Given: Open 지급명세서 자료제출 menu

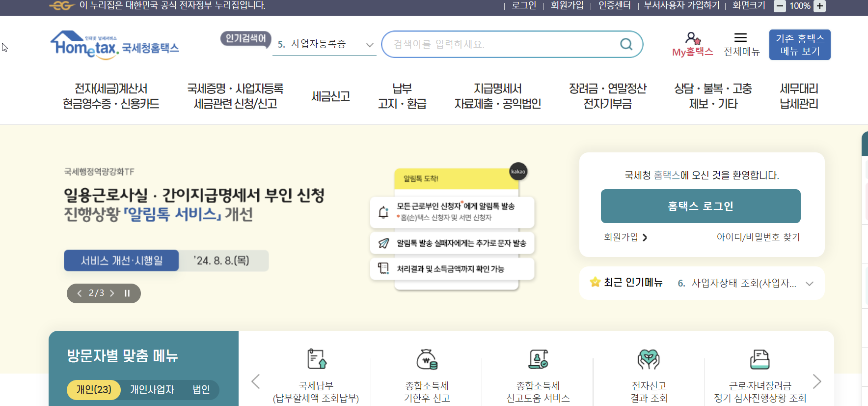Looking at the screenshot, I should 498,96.
